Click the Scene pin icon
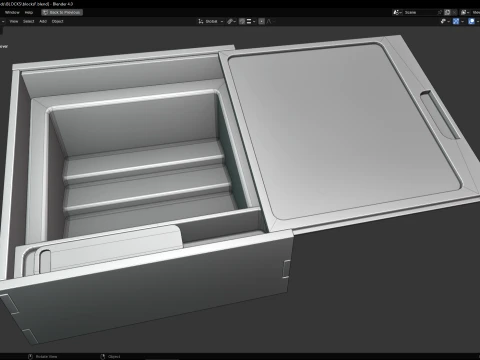Viewport: 480px width, 360px height. pos(440,12)
